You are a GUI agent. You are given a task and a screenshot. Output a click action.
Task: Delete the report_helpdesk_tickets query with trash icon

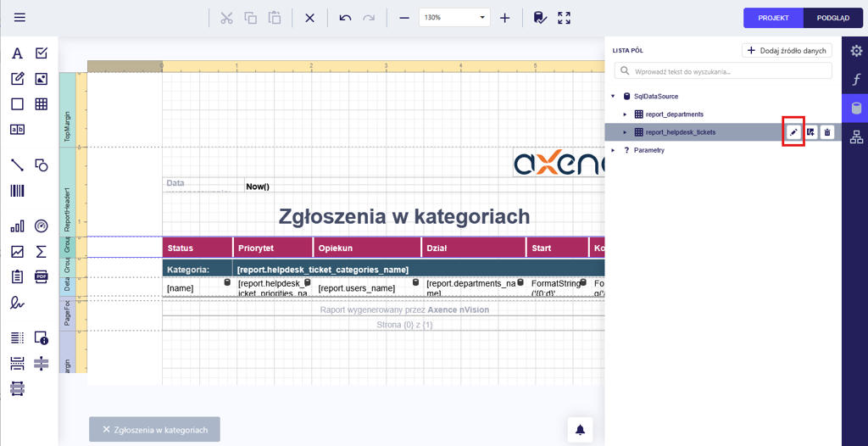tap(827, 132)
